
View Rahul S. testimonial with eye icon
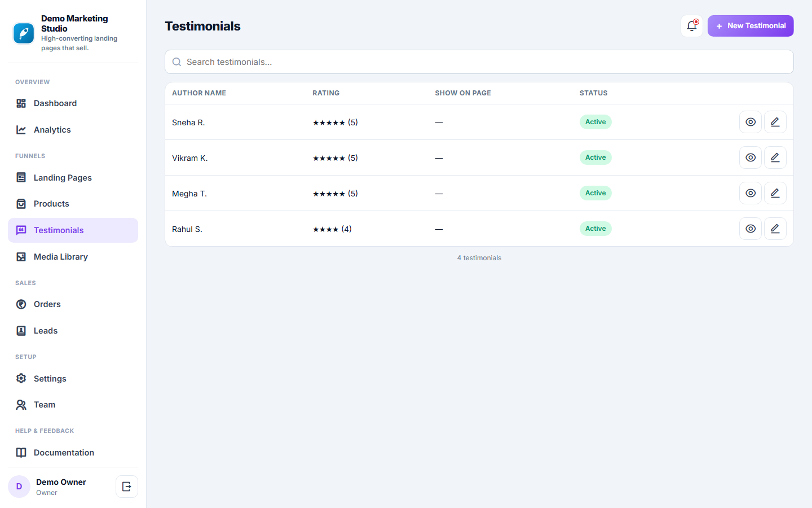(x=751, y=229)
